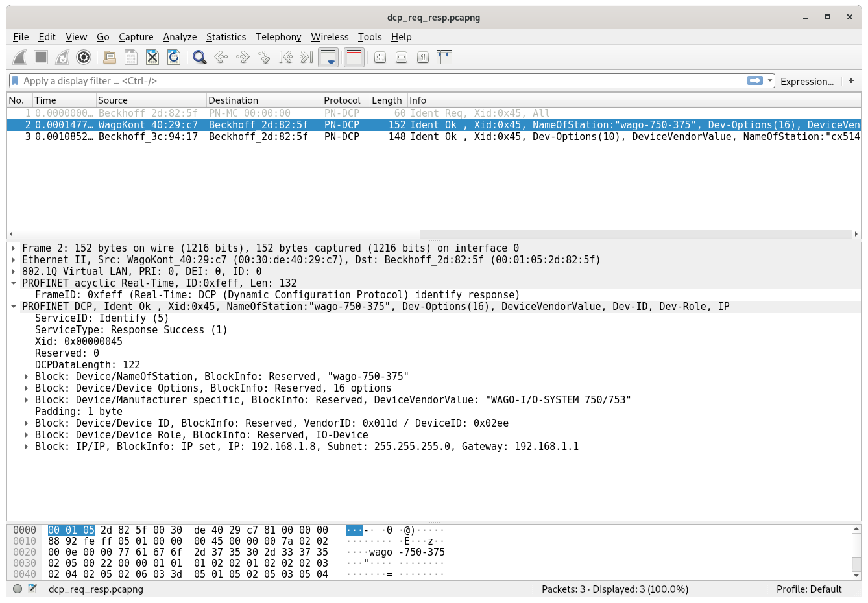Toggle auto-scroll in live capture
The width and height of the screenshot is (868, 603).
click(x=328, y=57)
